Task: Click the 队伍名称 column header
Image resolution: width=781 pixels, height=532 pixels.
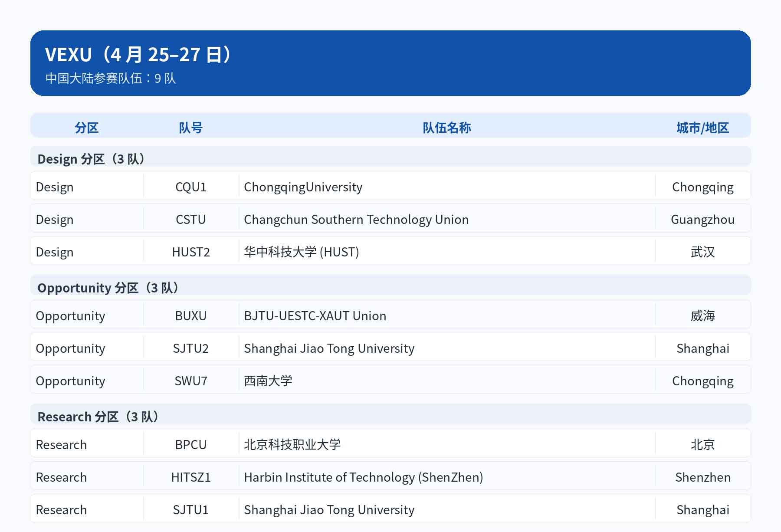Action: 446,128
